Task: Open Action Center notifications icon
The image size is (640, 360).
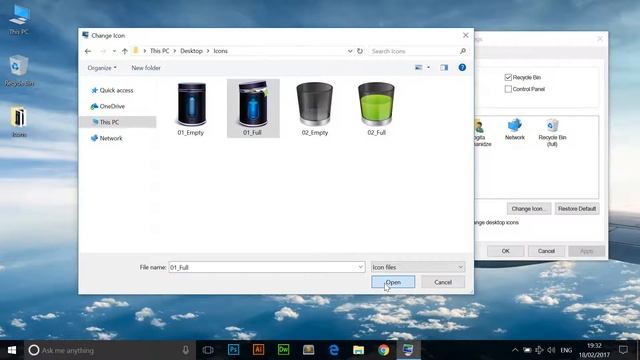Action: 623,350
